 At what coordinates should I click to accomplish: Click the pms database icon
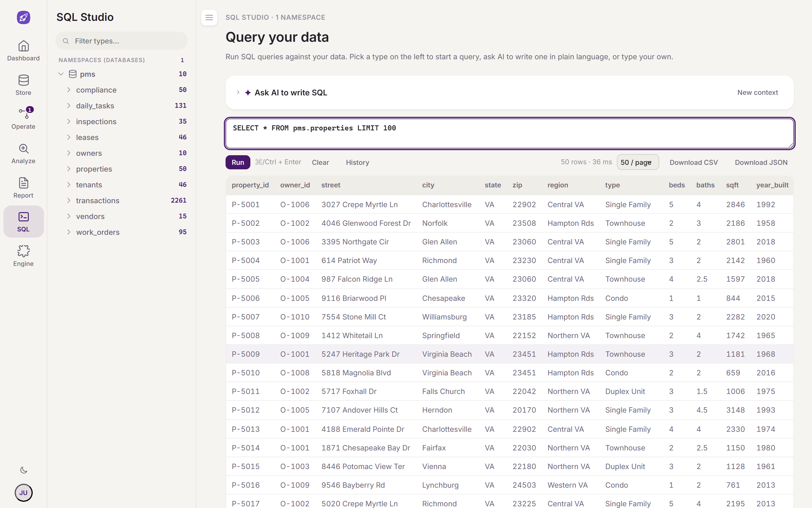(72, 74)
